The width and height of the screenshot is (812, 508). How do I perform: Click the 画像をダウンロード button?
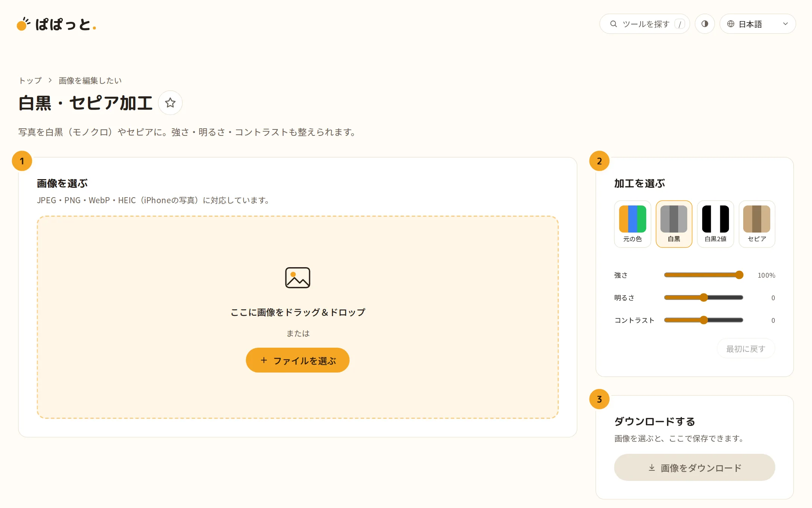coord(694,467)
